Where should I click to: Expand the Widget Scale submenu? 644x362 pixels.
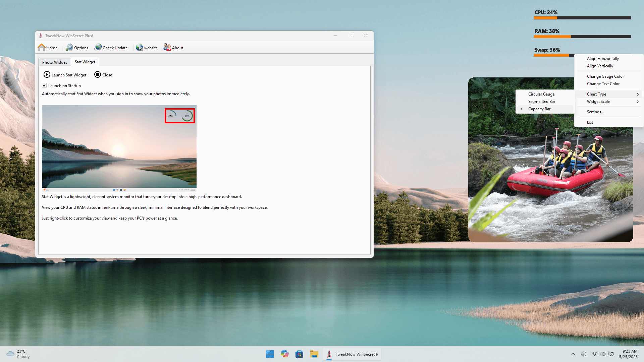point(609,102)
